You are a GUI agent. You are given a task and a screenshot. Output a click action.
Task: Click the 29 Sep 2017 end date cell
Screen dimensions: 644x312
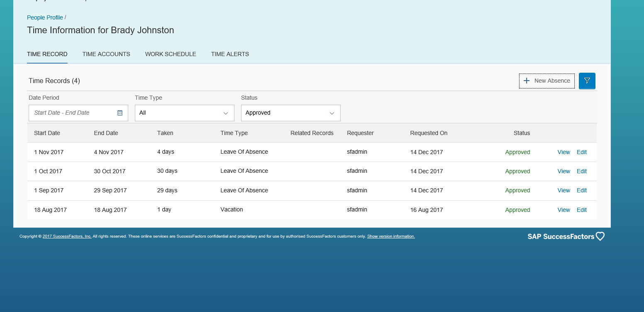pyautogui.click(x=110, y=190)
